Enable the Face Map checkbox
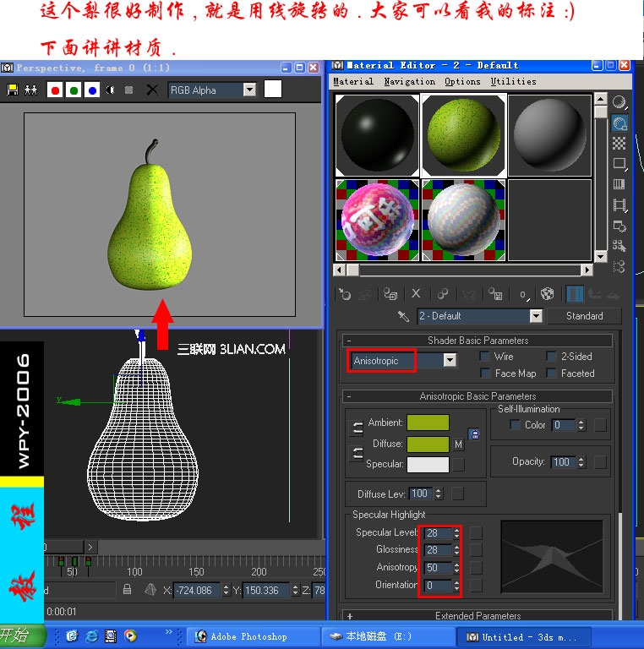 point(485,374)
